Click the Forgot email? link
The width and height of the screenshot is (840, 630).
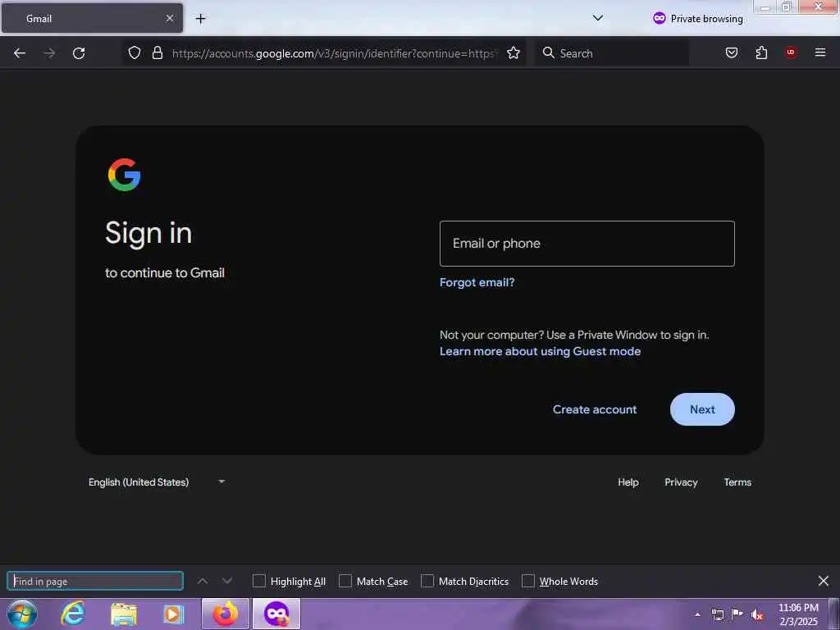(x=477, y=282)
